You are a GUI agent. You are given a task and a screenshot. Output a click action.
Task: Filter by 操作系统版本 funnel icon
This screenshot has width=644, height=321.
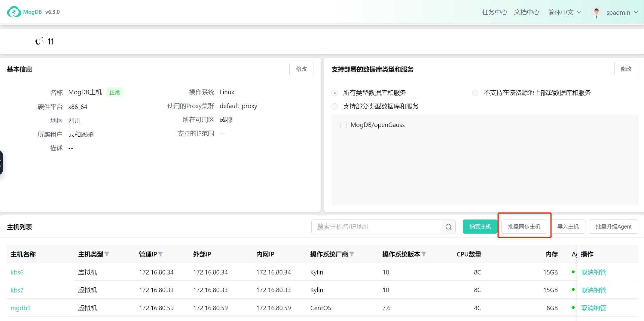point(424,254)
